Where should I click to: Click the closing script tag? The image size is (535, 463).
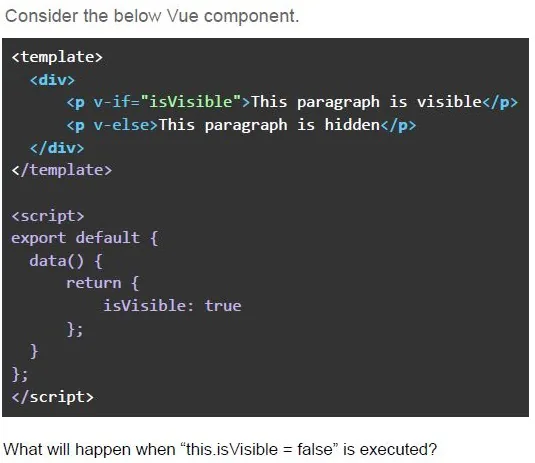[52, 397]
